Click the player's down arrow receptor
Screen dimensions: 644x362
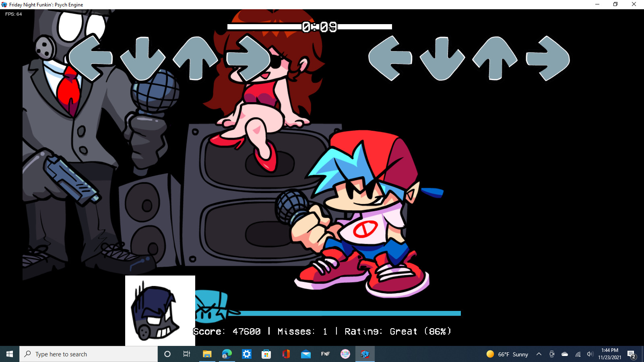click(x=442, y=59)
